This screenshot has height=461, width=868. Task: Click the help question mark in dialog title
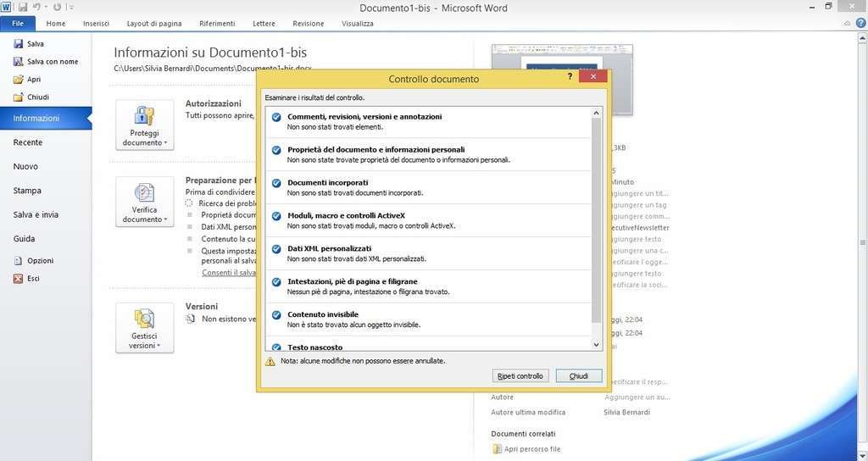[570, 77]
